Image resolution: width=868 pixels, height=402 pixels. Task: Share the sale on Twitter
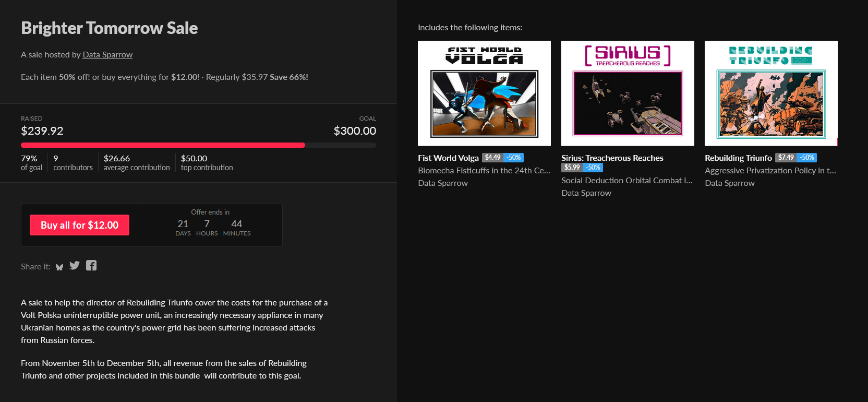tap(75, 266)
